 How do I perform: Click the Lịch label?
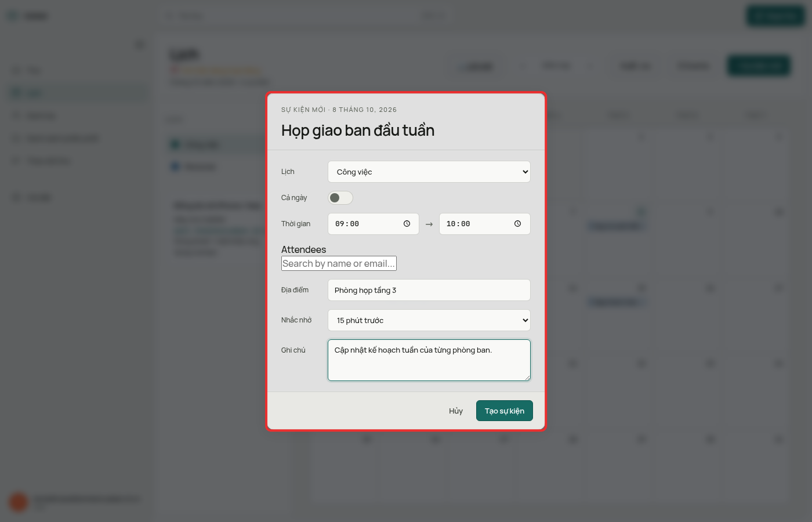[x=288, y=172]
